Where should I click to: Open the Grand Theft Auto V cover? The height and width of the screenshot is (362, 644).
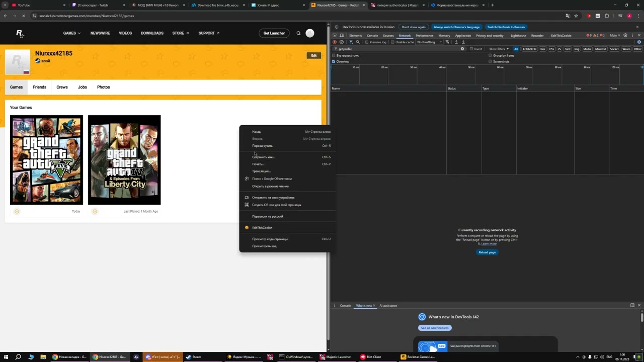46,160
